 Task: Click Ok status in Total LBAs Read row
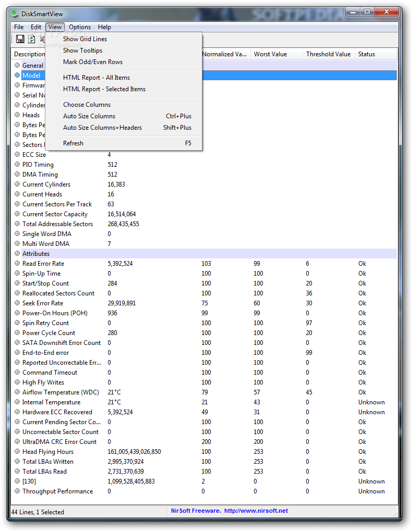[x=362, y=471]
